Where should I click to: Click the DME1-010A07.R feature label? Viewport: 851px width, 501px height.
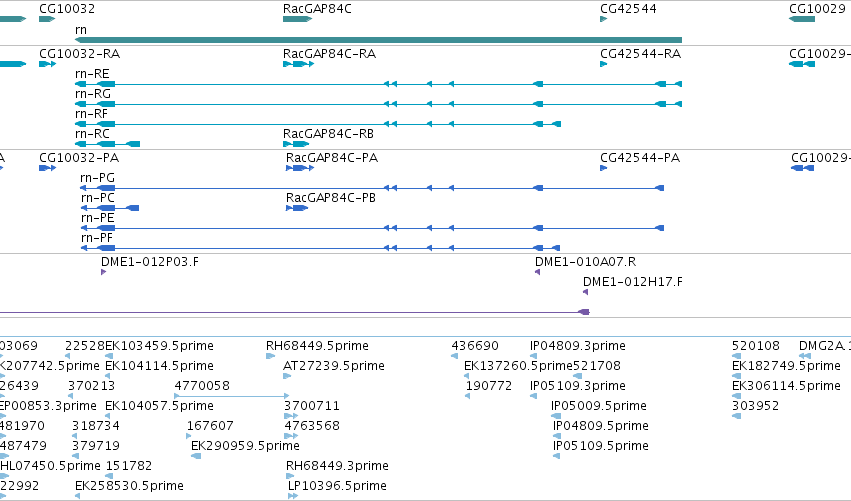click(586, 262)
